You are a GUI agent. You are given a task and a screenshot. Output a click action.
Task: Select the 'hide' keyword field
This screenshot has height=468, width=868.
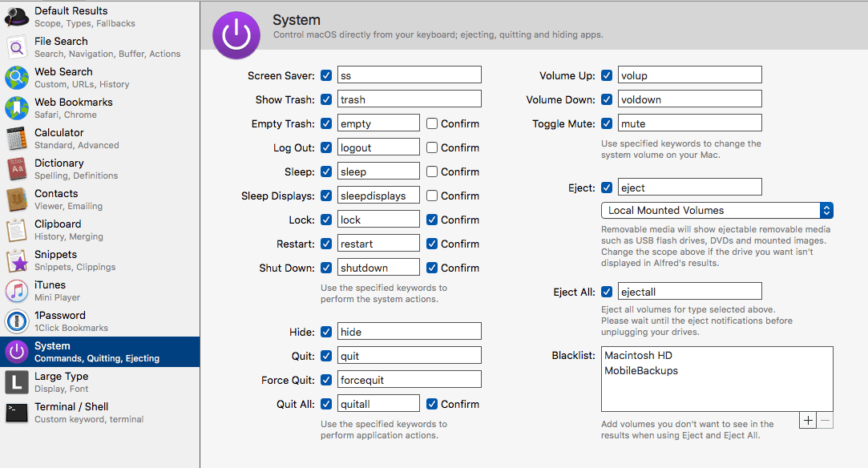[409, 332]
